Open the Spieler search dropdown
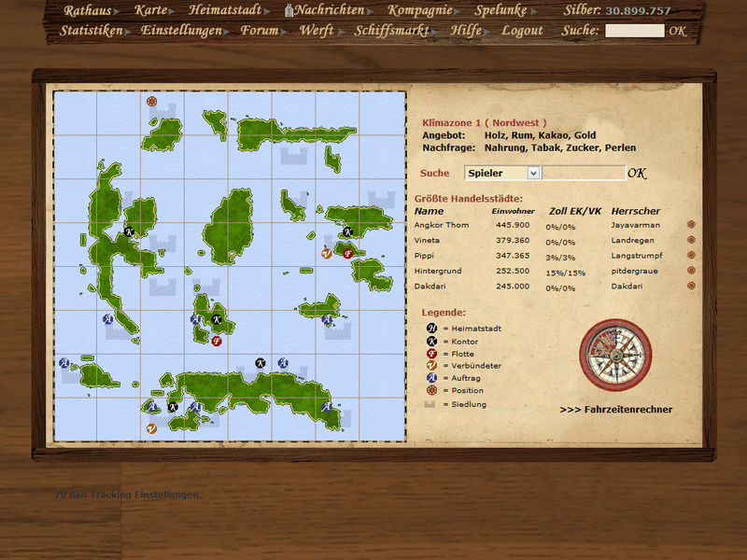 [x=500, y=173]
